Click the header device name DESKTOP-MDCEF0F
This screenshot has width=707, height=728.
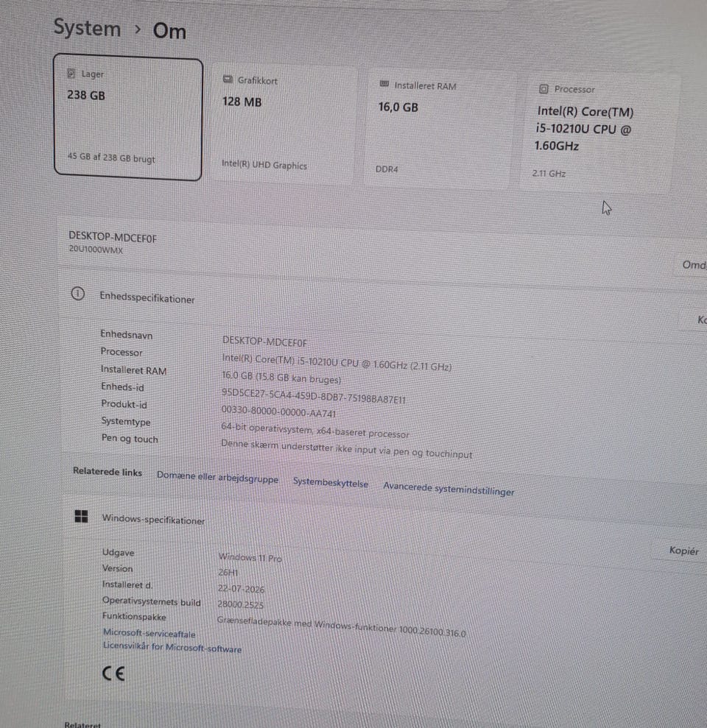tap(113, 237)
